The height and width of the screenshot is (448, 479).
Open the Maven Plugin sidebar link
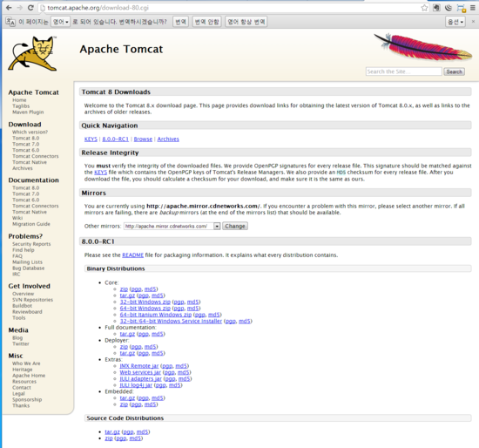pyautogui.click(x=28, y=112)
